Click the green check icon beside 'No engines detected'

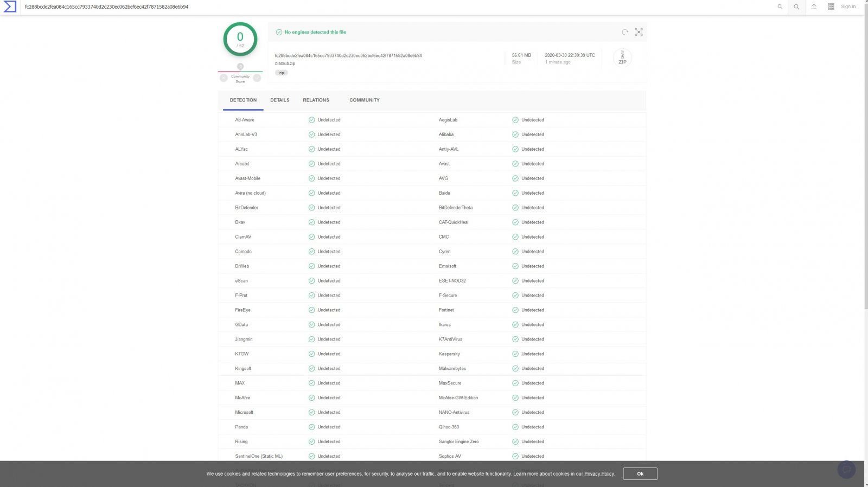279,32
